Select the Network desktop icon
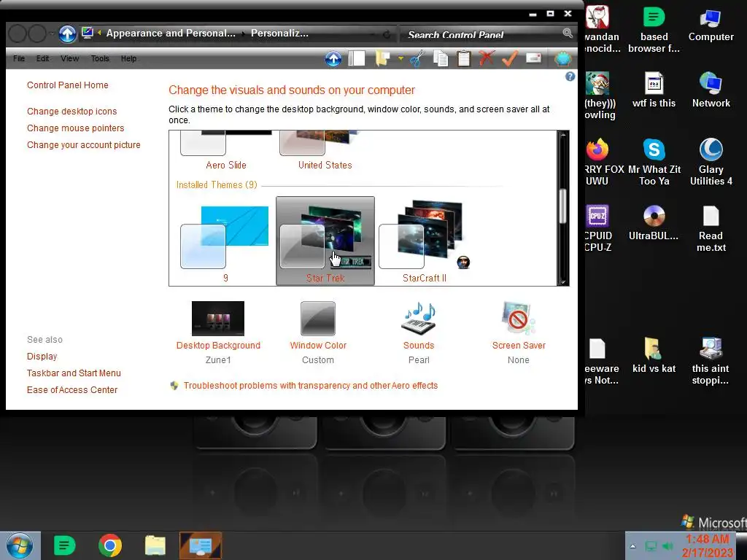Viewport: 747px width, 560px height. tap(711, 90)
